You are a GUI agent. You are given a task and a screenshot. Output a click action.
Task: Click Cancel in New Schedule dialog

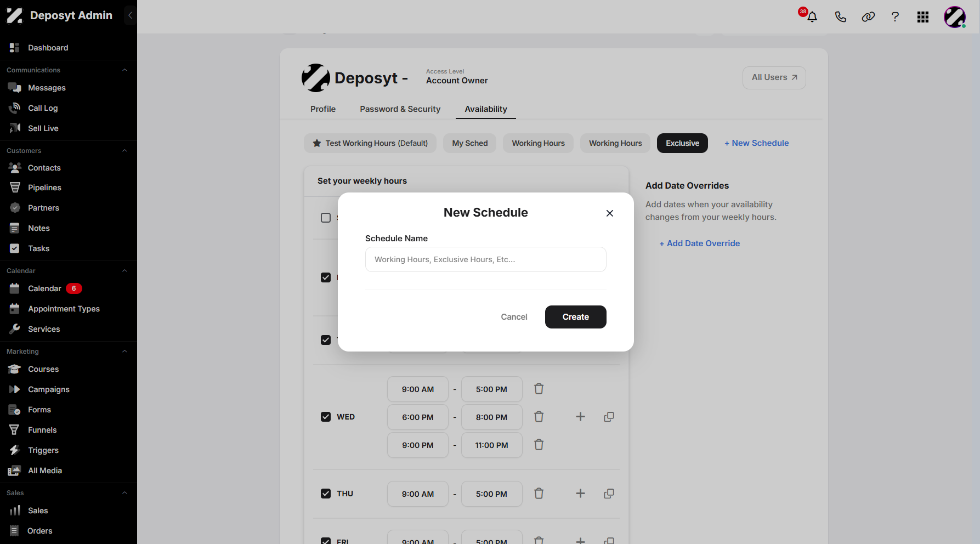click(x=514, y=317)
